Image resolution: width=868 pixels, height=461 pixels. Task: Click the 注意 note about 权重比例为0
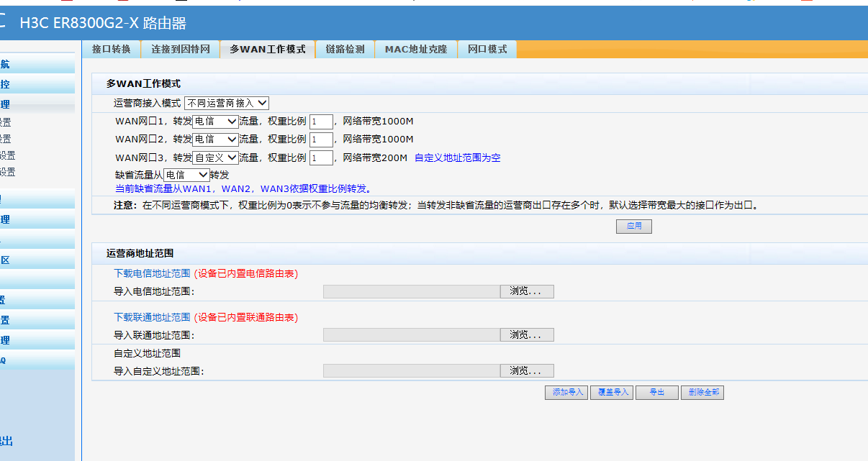click(436, 205)
